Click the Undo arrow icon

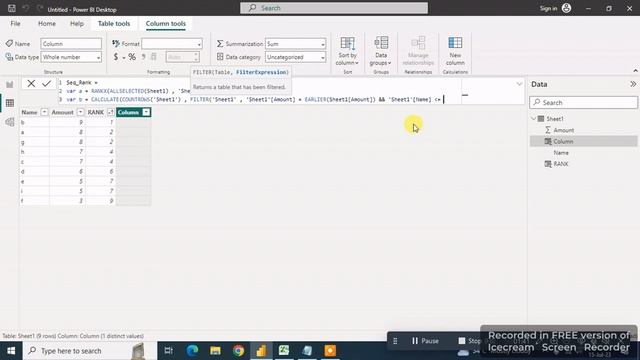coord(26,8)
